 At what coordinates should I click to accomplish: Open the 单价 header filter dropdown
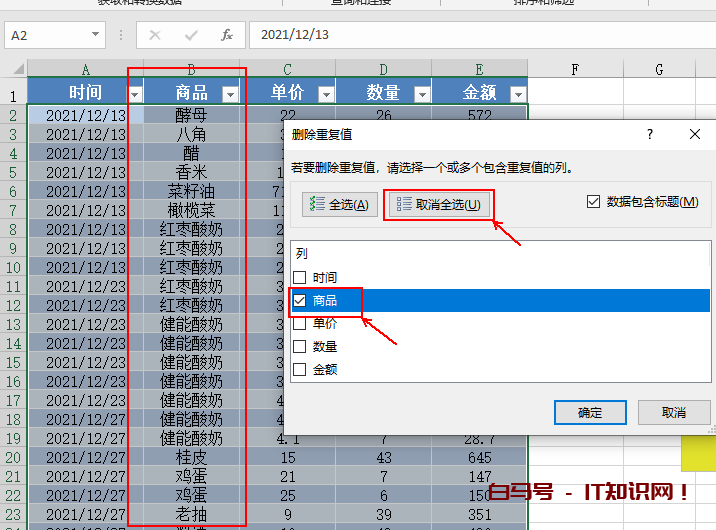tap(326, 94)
